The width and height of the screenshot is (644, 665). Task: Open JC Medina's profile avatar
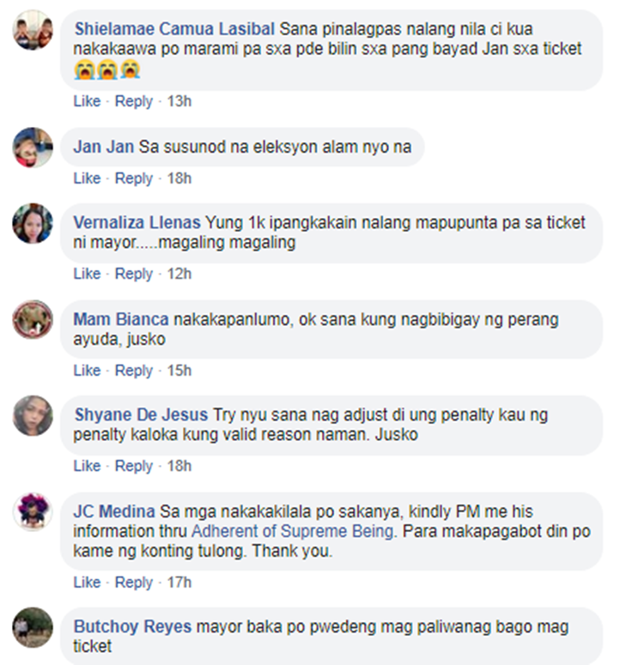(x=33, y=512)
